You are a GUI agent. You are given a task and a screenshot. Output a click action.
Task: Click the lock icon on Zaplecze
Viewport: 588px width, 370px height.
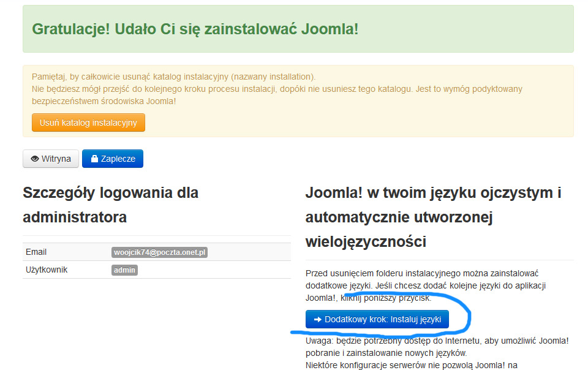[x=94, y=159]
